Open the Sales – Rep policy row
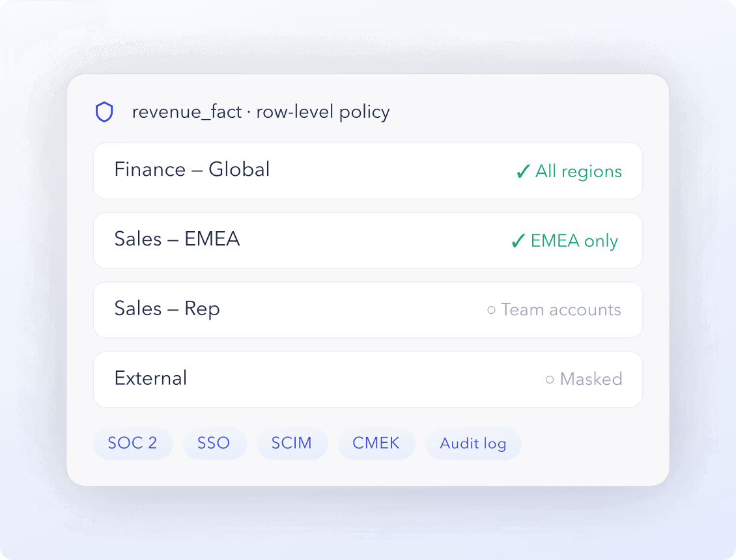 pyautogui.click(x=368, y=310)
